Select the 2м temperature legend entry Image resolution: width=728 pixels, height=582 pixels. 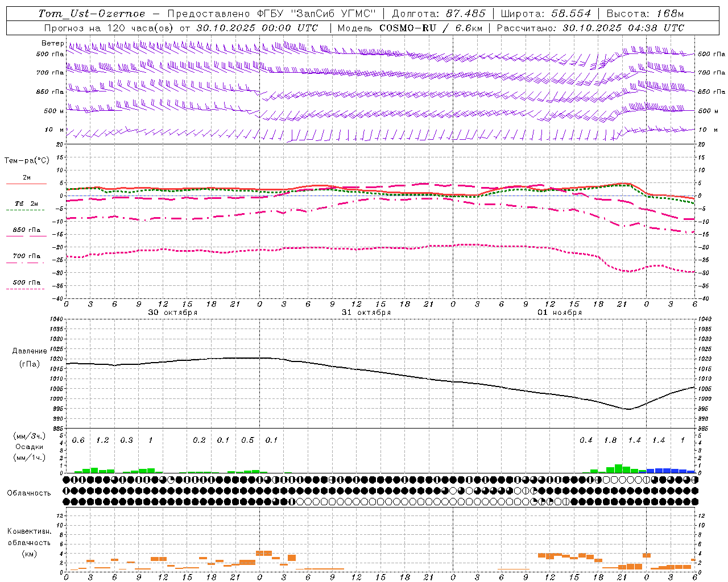pos(27,178)
